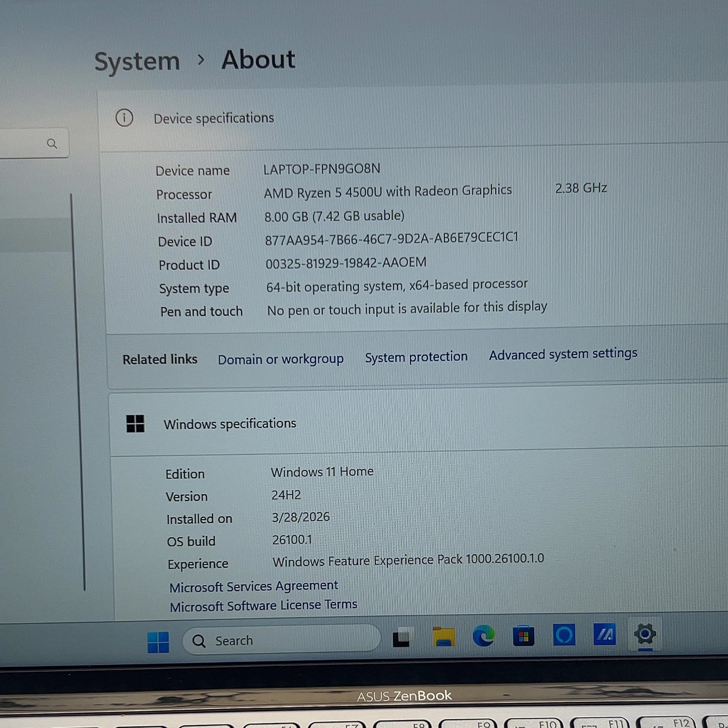Open Microsoft Edge from the taskbar
This screenshot has width=728, height=728.
(x=483, y=635)
